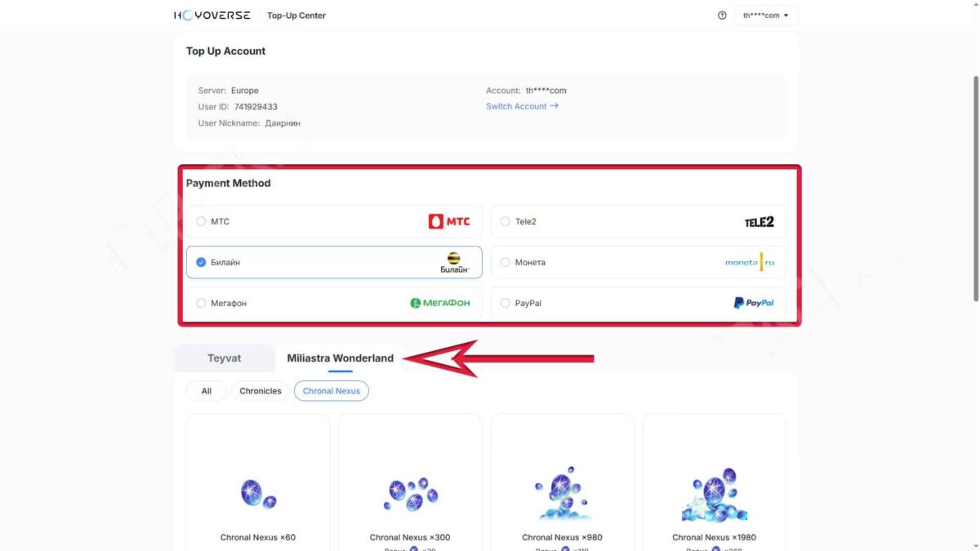980x551 pixels.
Task: Click the Switch Account link
Action: tap(522, 106)
